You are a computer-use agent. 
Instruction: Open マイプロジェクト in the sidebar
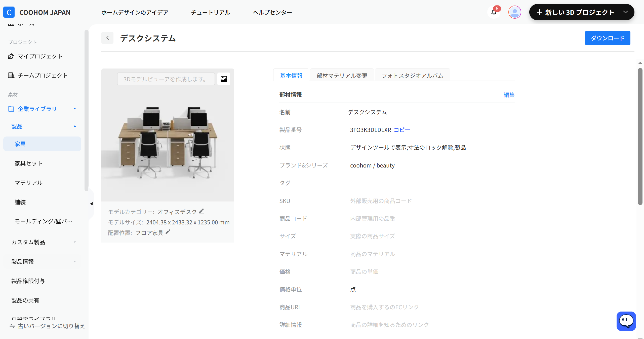(40, 56)
